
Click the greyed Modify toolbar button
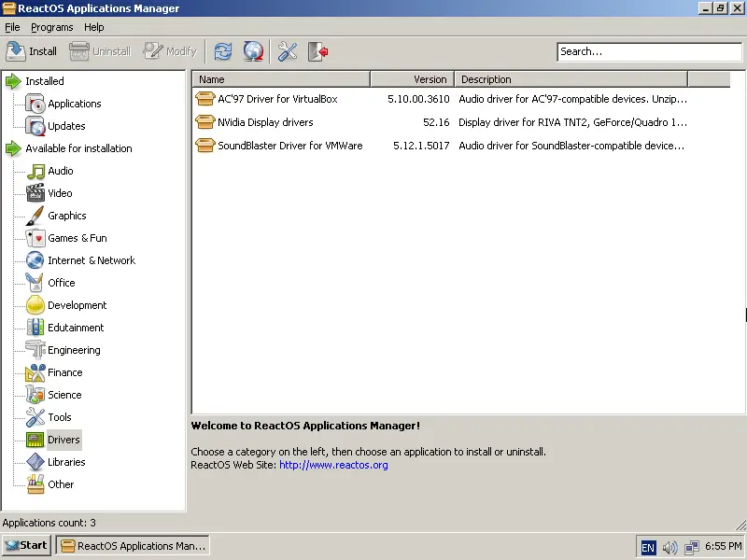point(170,51)
